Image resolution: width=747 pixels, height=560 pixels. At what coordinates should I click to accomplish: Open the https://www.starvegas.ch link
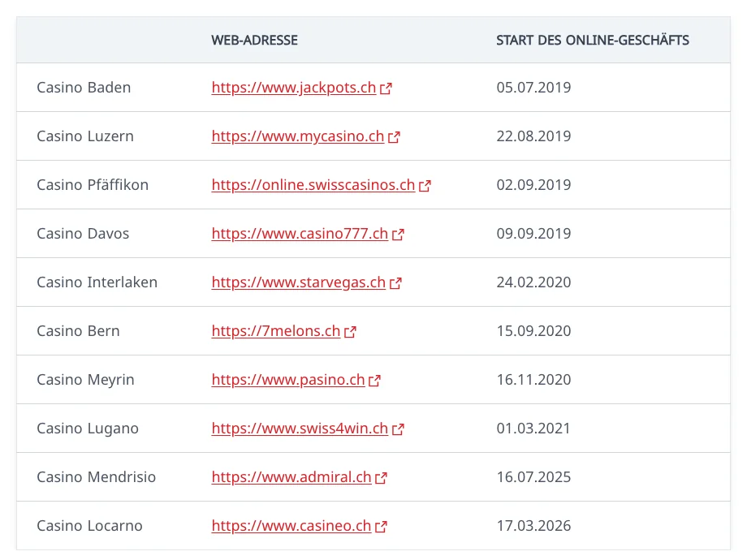(x=299, y=282)
